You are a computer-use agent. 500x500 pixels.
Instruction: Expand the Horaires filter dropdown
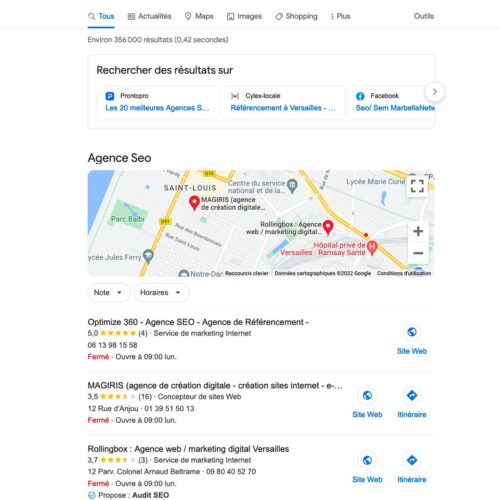pos(161,292)
